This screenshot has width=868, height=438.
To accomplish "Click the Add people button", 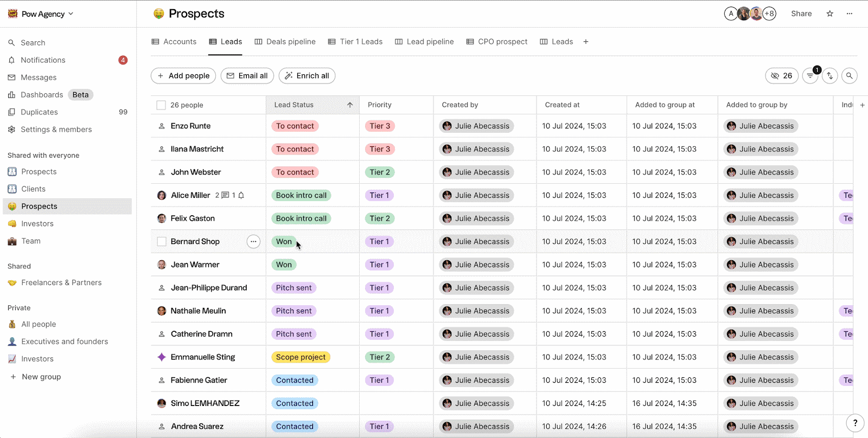I will point(183,76).
